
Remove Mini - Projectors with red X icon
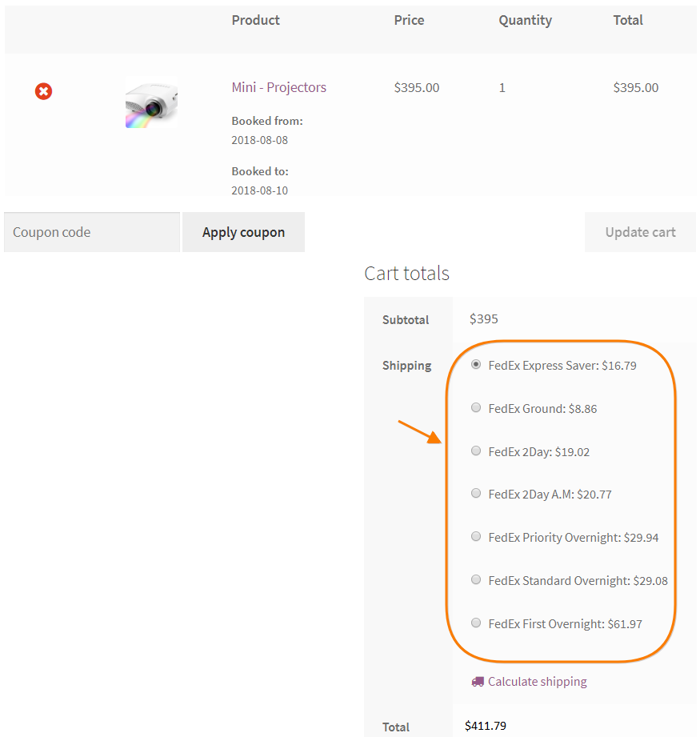pos(44,91)
